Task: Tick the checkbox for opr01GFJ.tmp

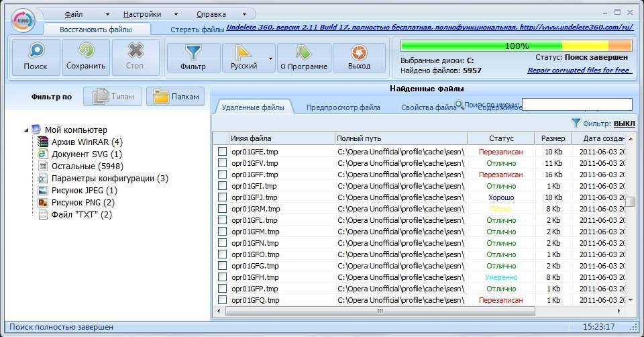Action: pos(222,197)
